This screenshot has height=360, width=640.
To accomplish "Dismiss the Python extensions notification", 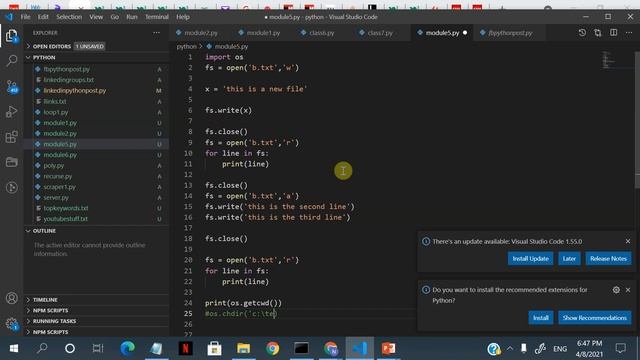I will (x=628, y=290).
